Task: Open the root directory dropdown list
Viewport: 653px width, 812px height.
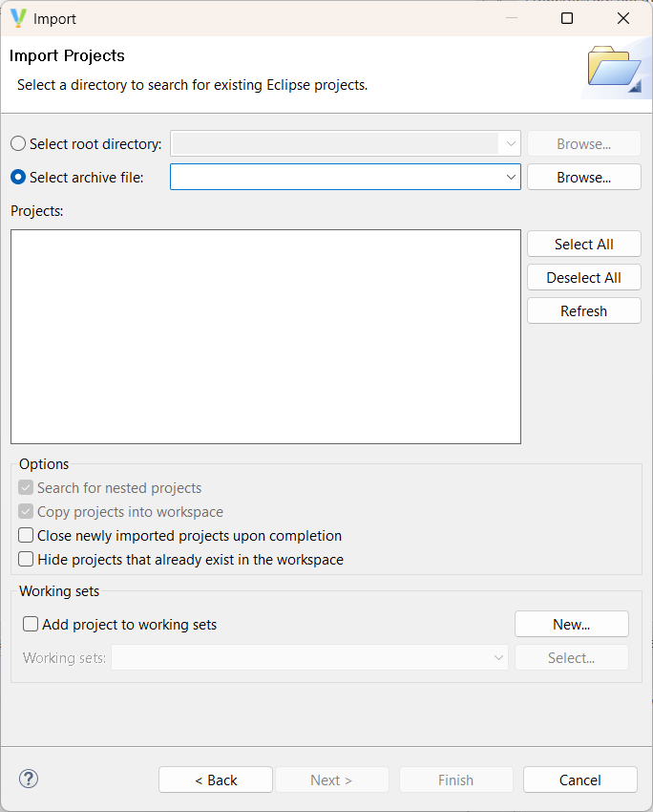Action: pyautogui.click(x=511, y=143)
